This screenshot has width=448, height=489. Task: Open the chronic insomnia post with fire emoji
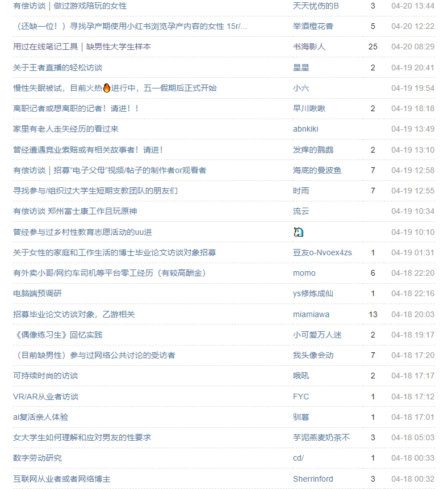115,88
